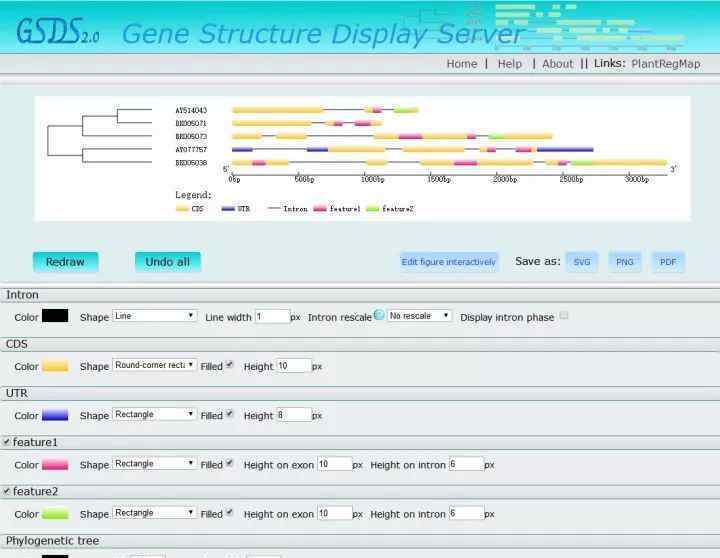Toggle the feature1 Filled checkbox
720x558 pixels.
click(229, 463)
